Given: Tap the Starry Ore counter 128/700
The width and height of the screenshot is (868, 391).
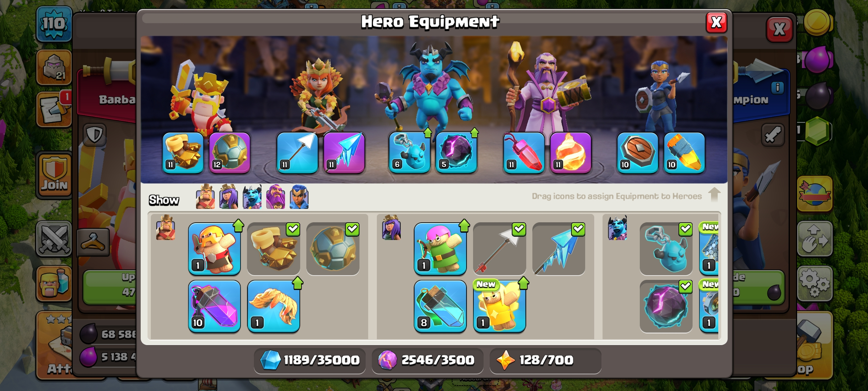Looking at the screenshot, I should coord(545,360).
